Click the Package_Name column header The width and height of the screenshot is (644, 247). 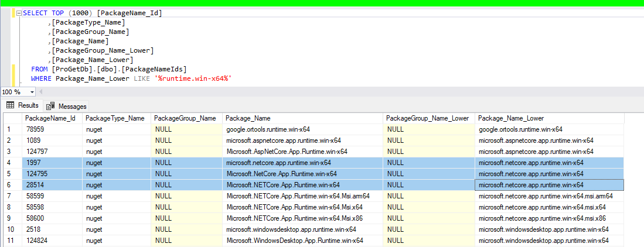pos(248,118)
